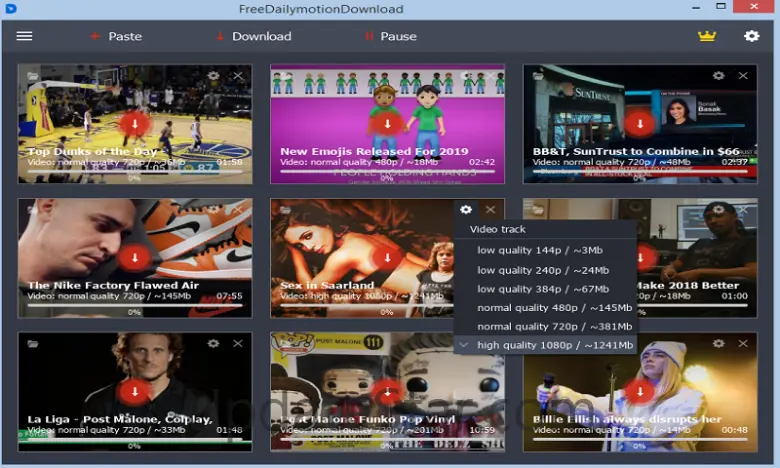Open application settings gear in toolbar

point(751,36)
